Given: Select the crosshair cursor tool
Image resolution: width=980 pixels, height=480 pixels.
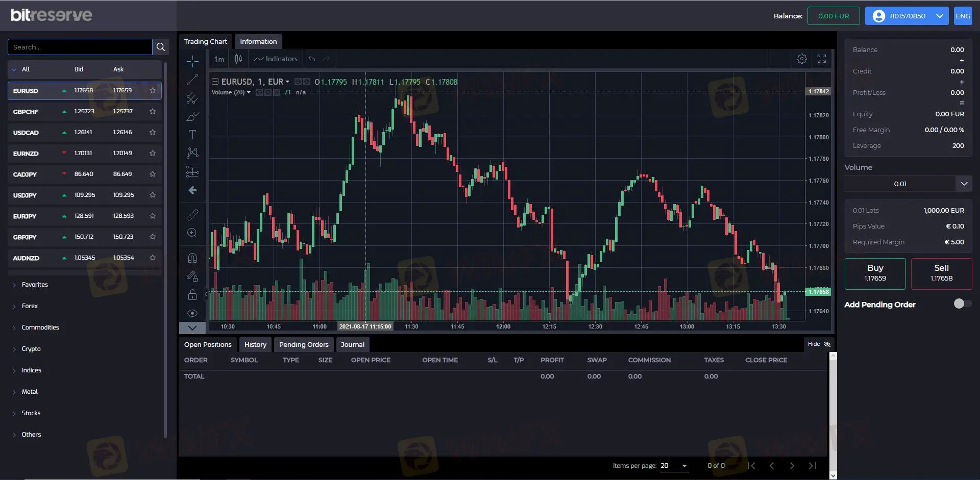Looking at the screenshot, I should tap(192, 61).
